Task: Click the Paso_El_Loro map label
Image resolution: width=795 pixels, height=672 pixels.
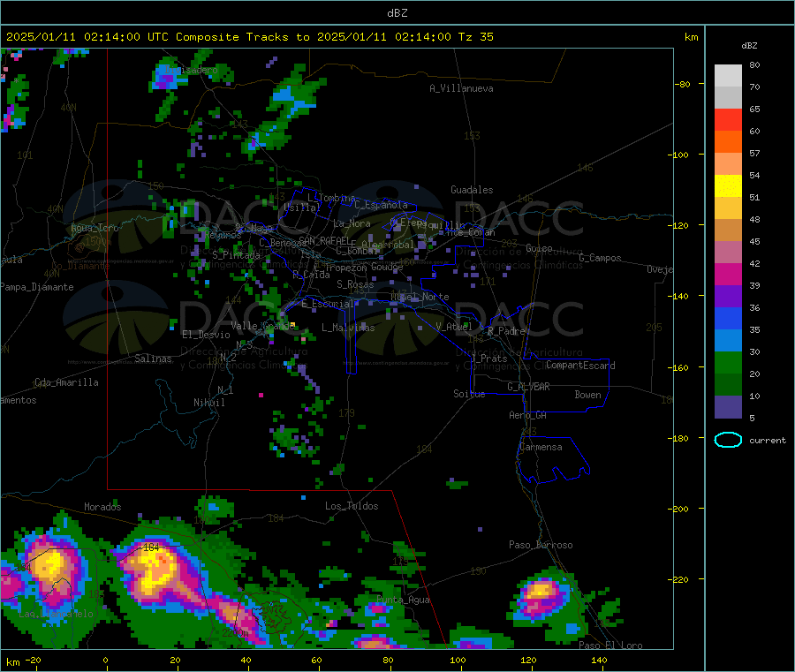Action: [611, 646]
